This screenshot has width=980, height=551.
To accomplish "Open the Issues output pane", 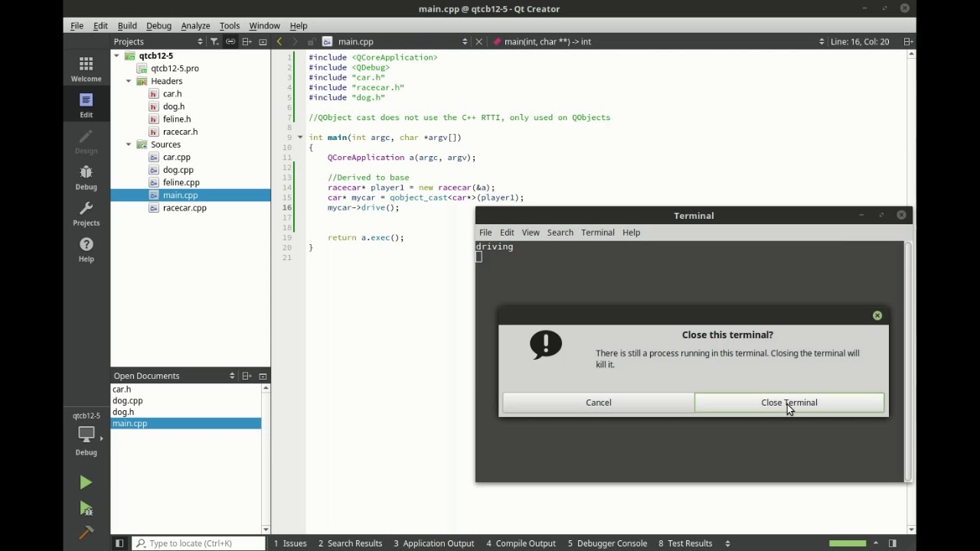I will 290,543.
